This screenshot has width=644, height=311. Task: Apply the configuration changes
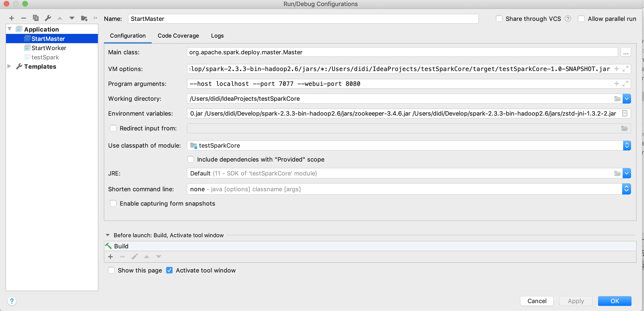[x=575, y=301]
